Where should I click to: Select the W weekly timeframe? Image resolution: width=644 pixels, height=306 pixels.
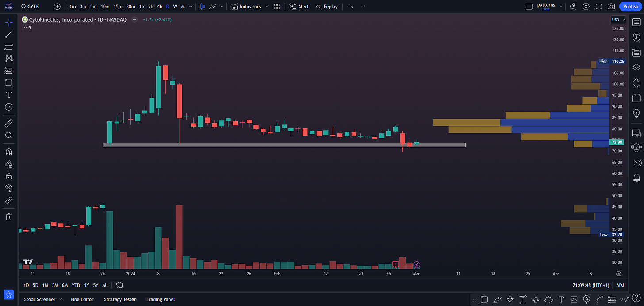coord(175,7)
